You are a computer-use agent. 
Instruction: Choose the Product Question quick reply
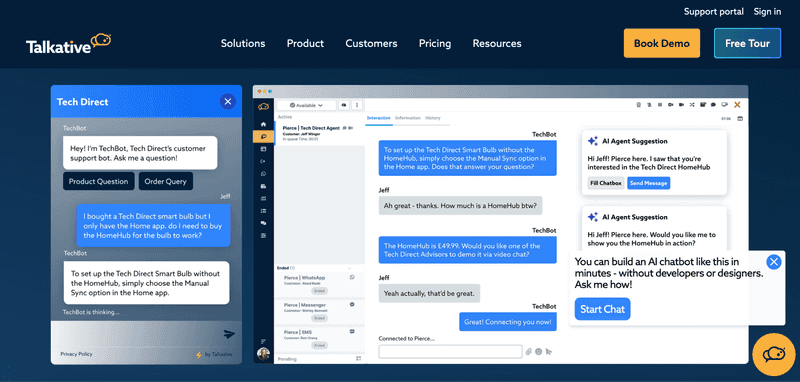[x=98, y=182]
